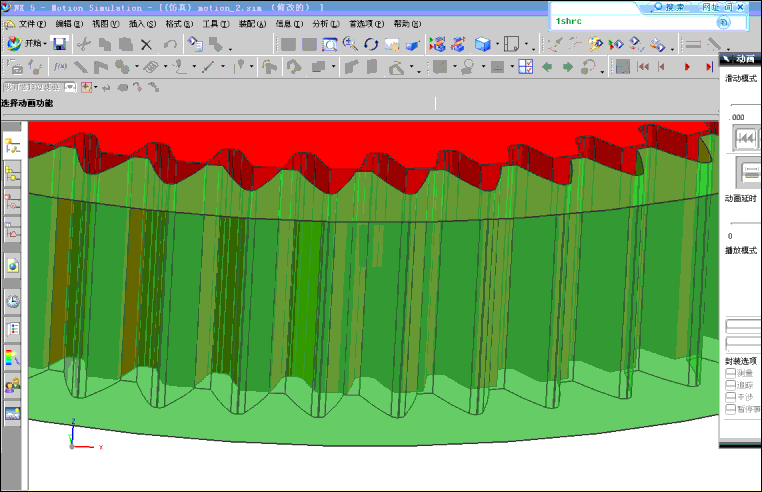The width and height of the screenshot is (762, 492).
Task: Toggle the 追踪 (Trace) checkbox
Action: [x=730, y=385]
